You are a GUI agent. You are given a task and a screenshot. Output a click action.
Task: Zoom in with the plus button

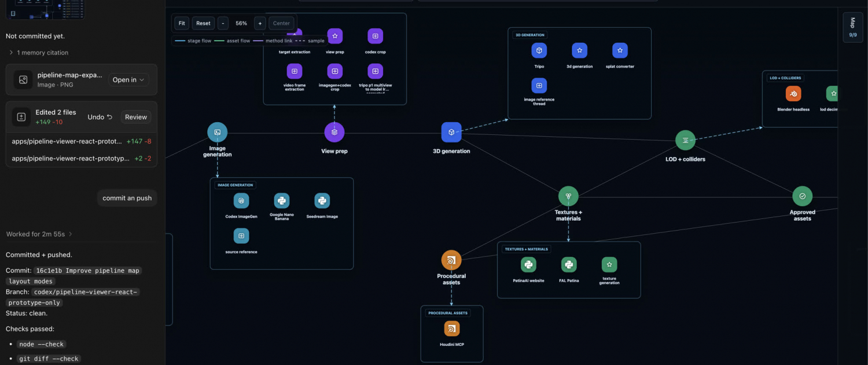click(260, 23)
